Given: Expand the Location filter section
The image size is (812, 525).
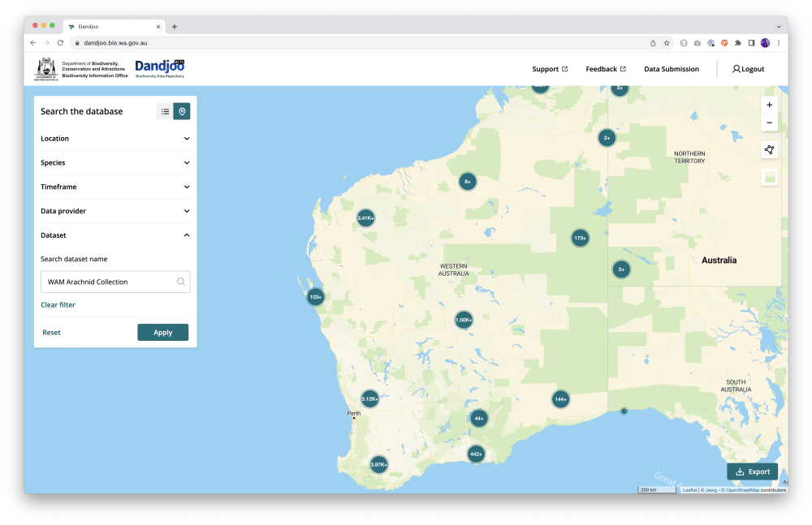Looking at the screenshot, I should pos(115,139).
